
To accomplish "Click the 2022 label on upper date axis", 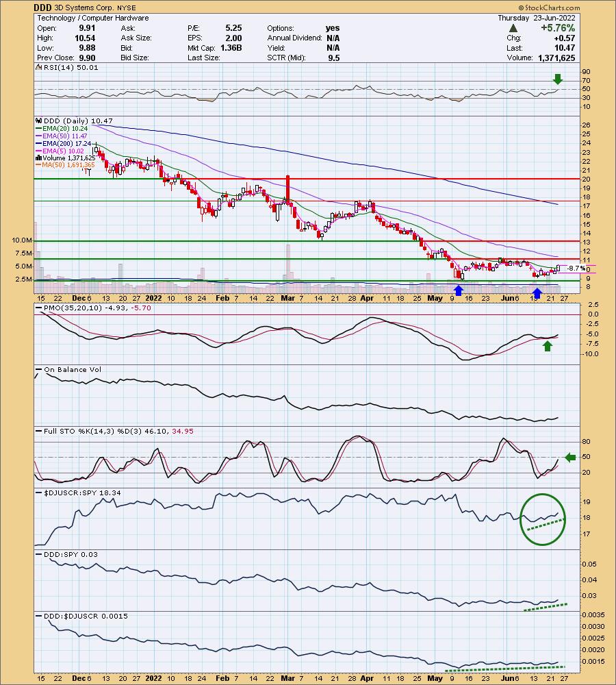I will point(153,299).
